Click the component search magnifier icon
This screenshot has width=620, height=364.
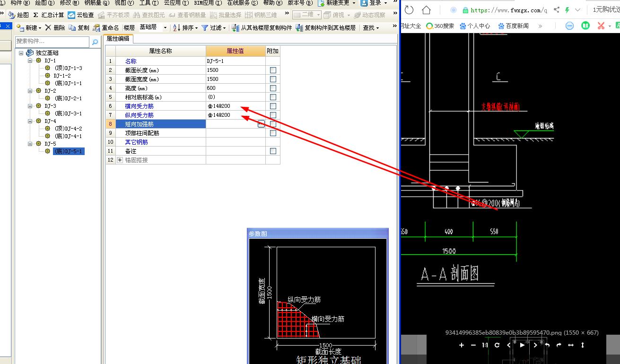point(95,42)
